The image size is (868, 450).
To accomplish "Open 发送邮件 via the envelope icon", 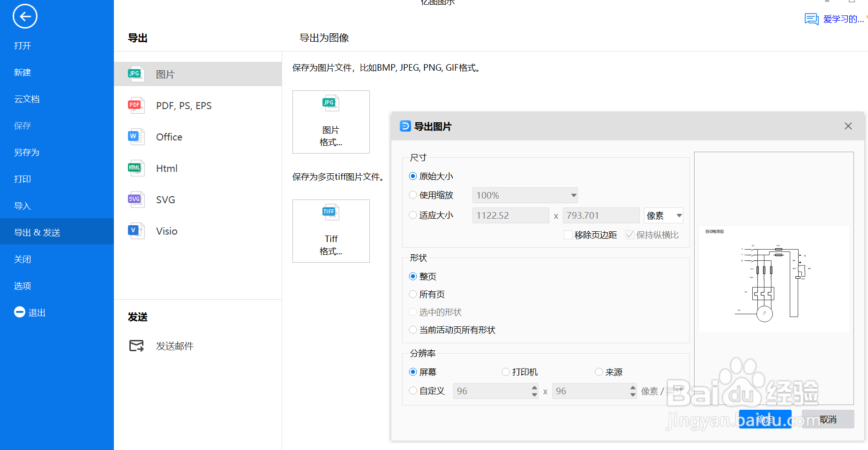I will click(x=136, y=345).
